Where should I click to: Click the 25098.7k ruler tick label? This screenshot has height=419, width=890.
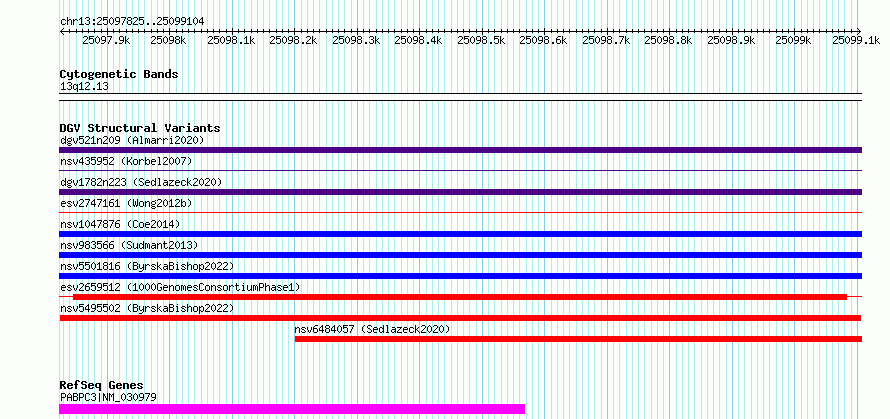click(x=606, y=40)
